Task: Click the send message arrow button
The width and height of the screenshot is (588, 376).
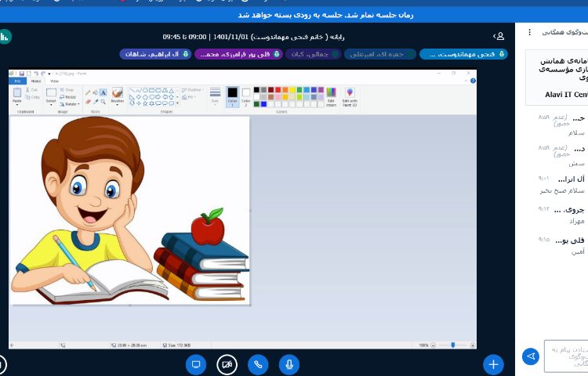Action: click(x=531, y=356)
